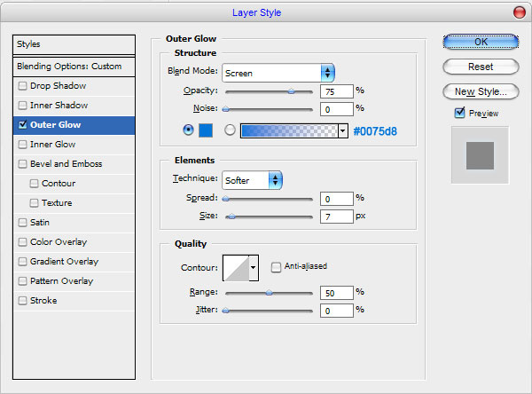
Task: Expand the gradient picker arrow
Action: click(343, 130)
